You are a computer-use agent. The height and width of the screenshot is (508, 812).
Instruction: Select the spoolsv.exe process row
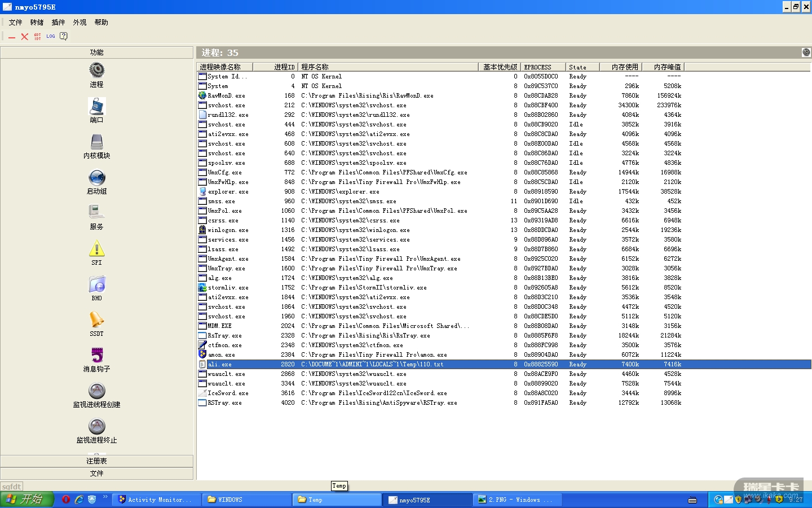click(504, 163)
